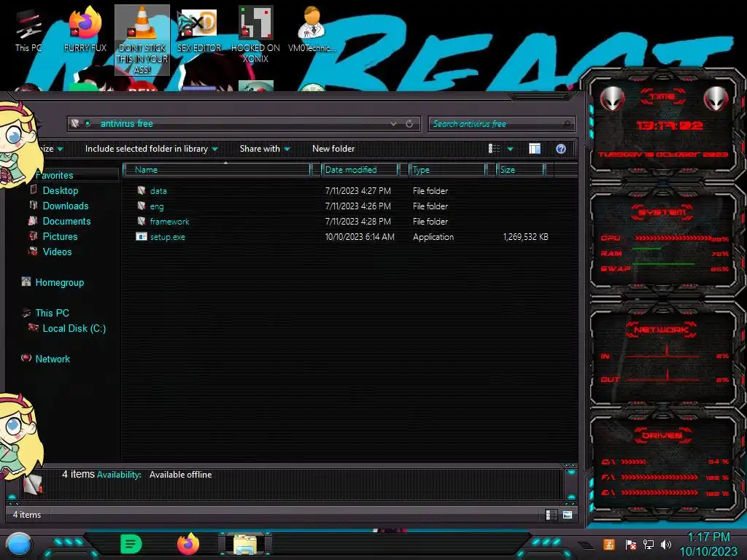Open the This PC desktop icon
The height and width of the screenshot is (560, 747).
pos(28,31)
